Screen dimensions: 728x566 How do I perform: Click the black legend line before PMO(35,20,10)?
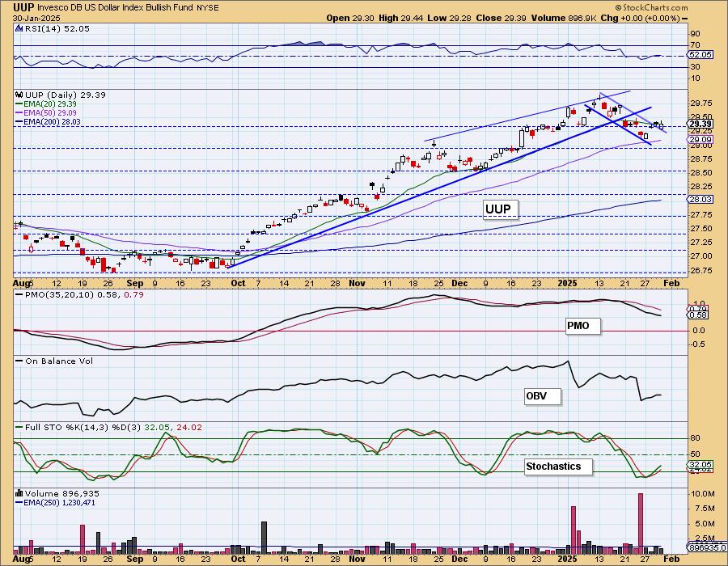(19, 294)
